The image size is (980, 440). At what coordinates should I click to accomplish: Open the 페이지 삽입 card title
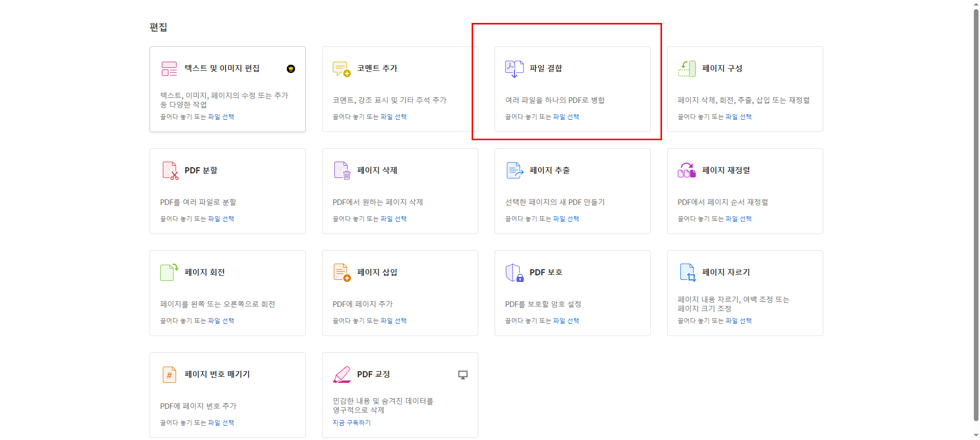(x=377, y=272)
